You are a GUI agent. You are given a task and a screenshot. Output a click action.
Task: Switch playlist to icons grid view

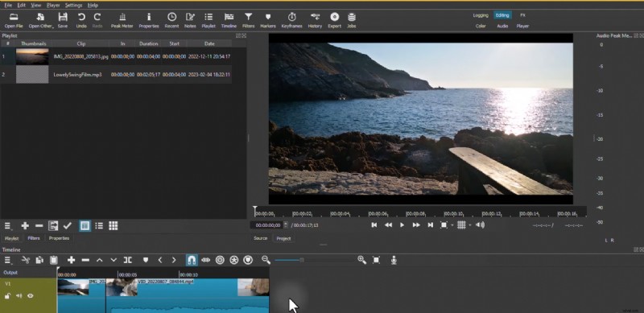click(114, 226)
